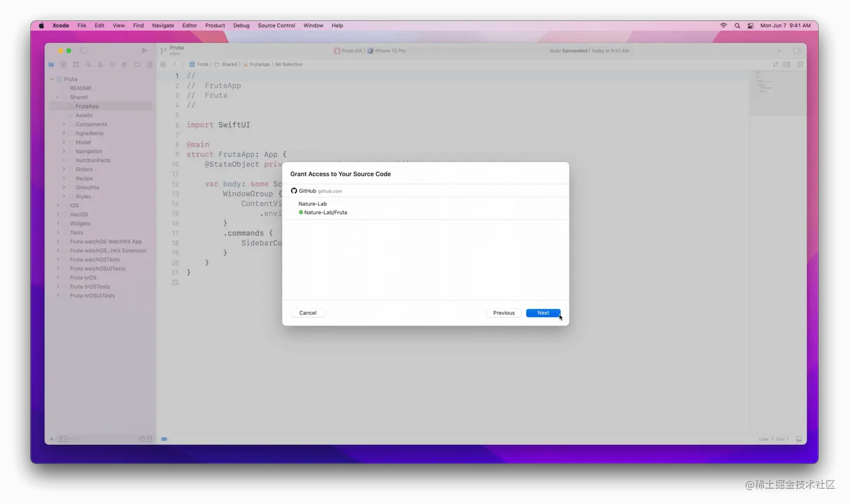Collapse the Shared group
The width and height of the screenshot is (849, 504).
58,97
